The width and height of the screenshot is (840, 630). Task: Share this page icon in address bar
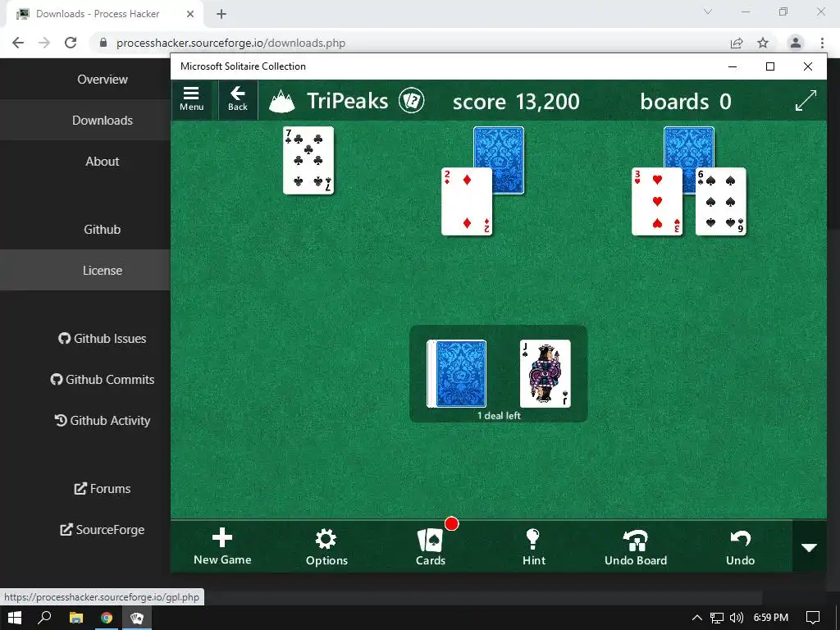click(737, 43)
